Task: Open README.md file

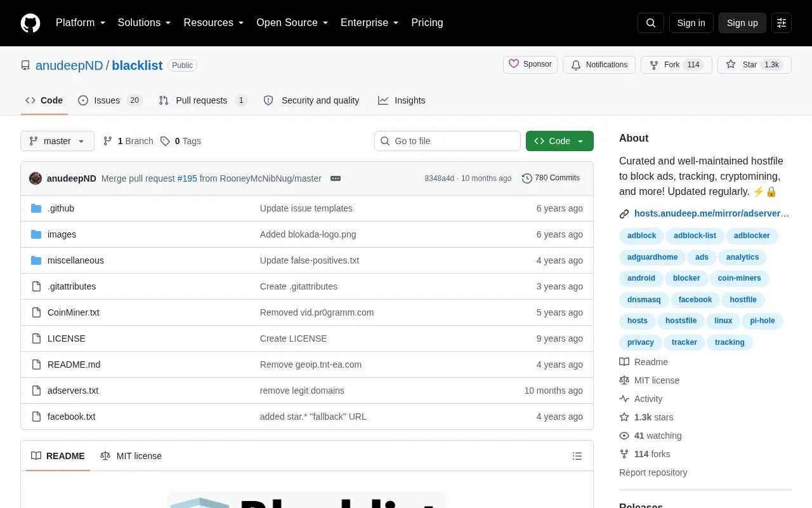Action: click(x=74, y=364)
